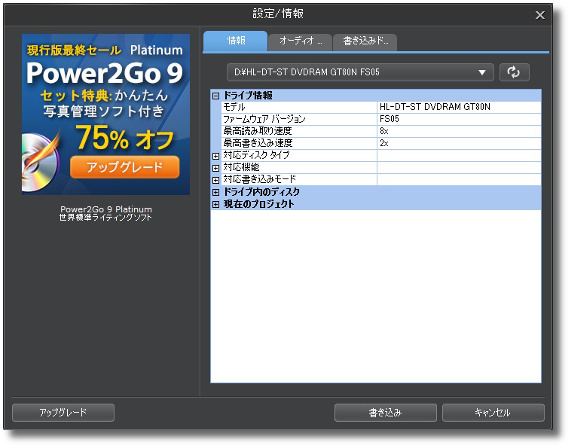Switch to the オーディオ tab
Viewport: 570px width, 447px height.
300,41
